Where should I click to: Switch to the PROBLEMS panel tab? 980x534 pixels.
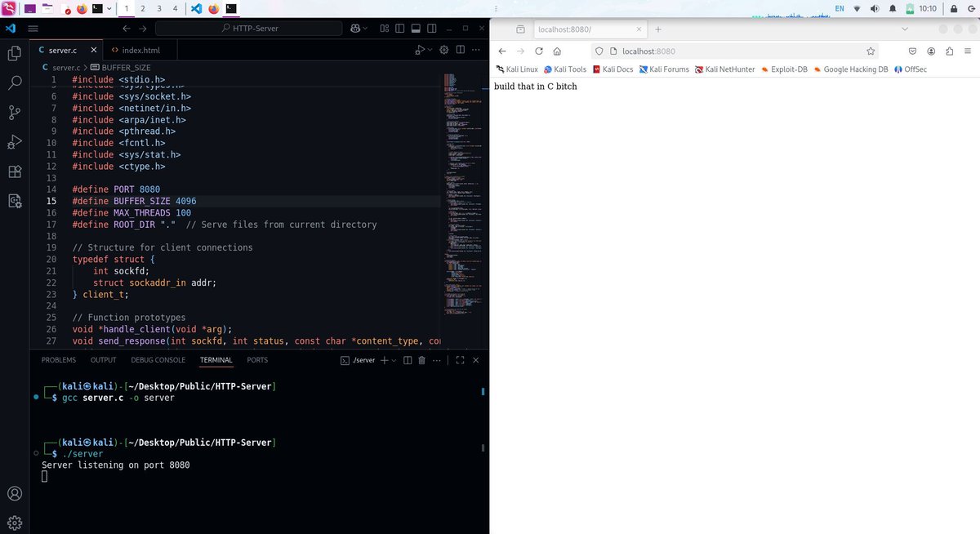coord(59,360)
